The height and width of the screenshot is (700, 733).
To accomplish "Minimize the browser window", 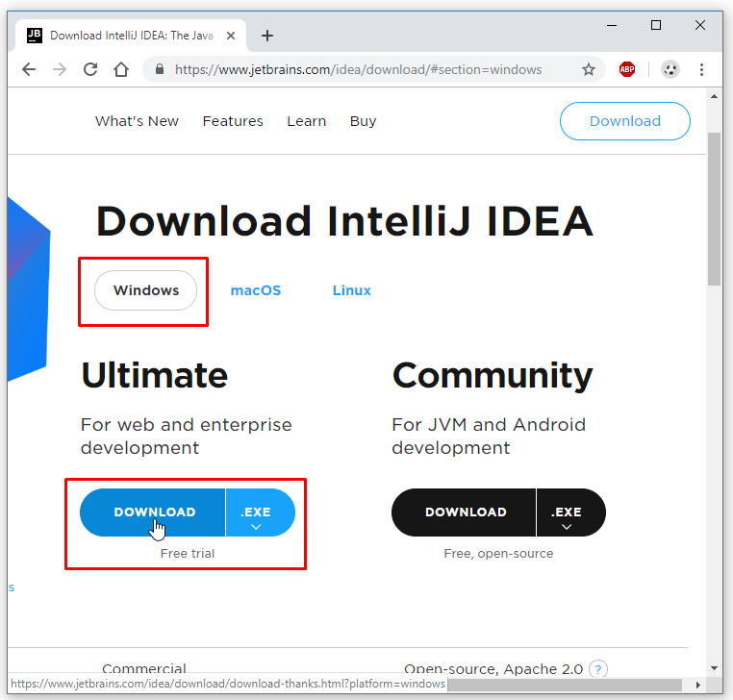I will pyautogui.click(x=612, y=25).
